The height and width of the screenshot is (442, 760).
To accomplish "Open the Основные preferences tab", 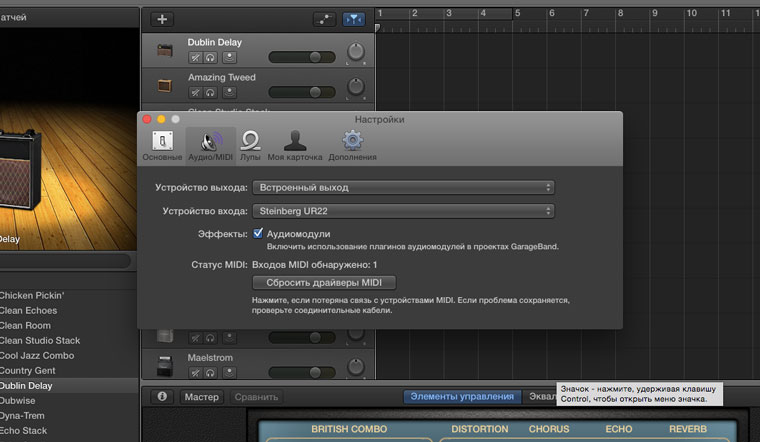I will coord(162,146).
